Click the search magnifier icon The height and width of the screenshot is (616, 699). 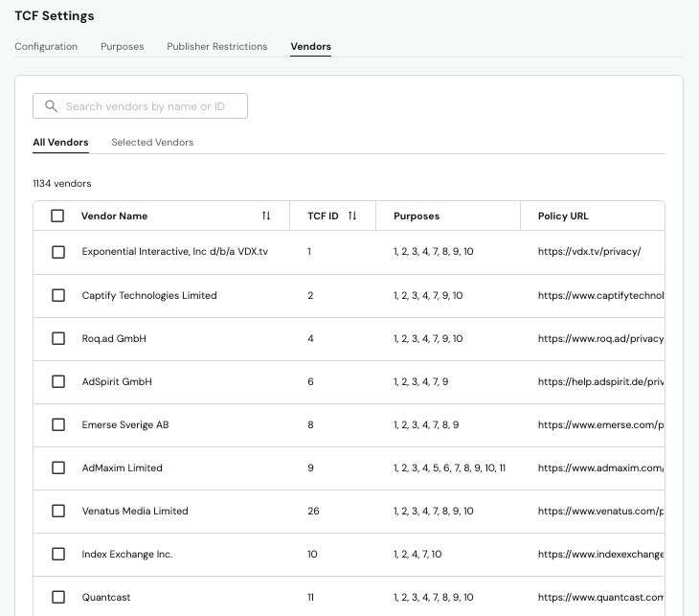52,106
